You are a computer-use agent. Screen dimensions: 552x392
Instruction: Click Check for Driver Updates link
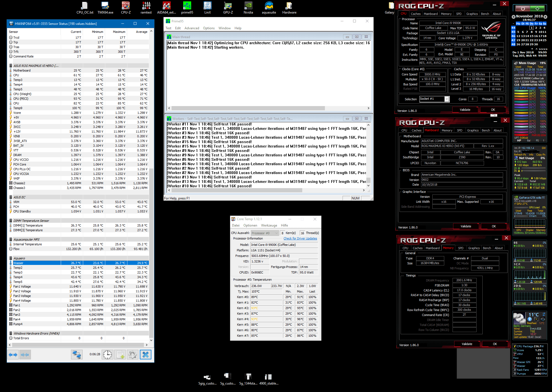point(300,238)
